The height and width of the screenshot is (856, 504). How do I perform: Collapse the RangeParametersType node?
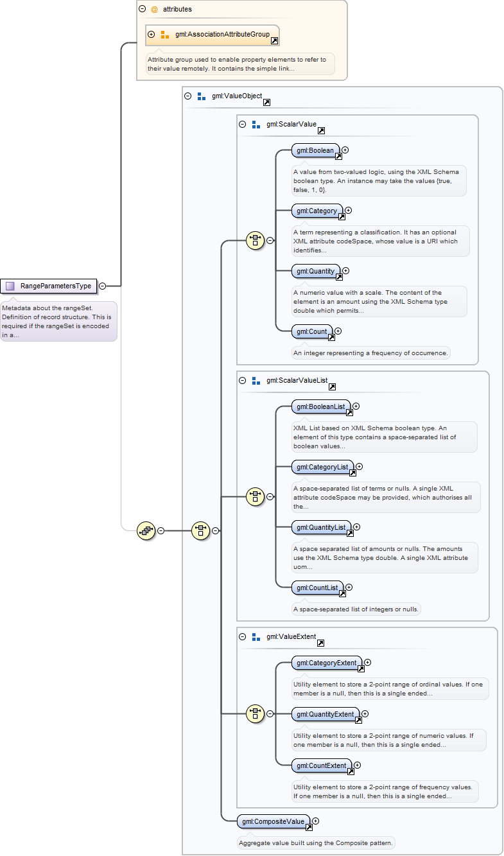click(102, 286)
